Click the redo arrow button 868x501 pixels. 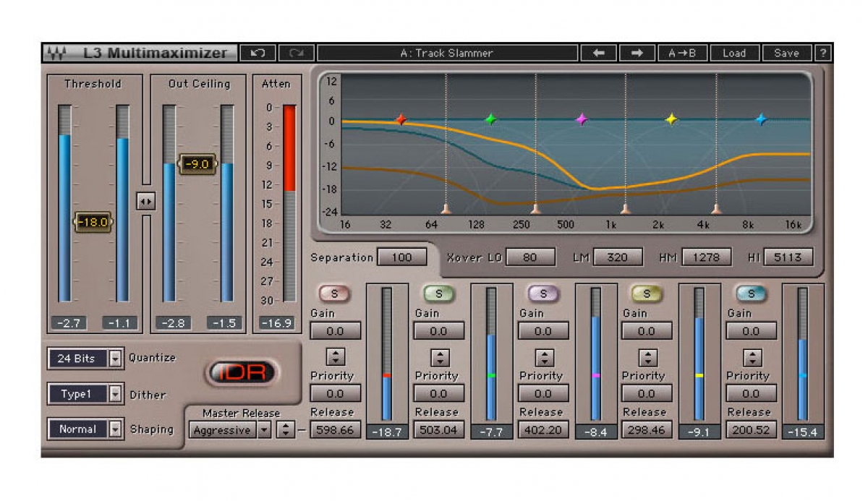pyautogui.click(x=297, y=53)
